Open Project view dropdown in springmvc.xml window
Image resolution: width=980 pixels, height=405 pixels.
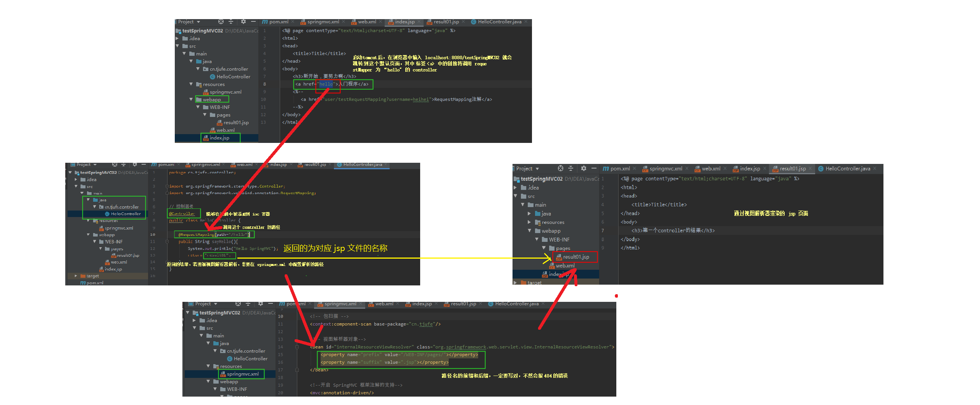216,304
